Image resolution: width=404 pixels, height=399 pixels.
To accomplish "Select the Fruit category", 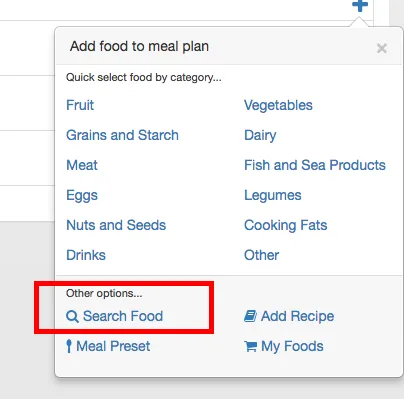I will click(80, 105).
